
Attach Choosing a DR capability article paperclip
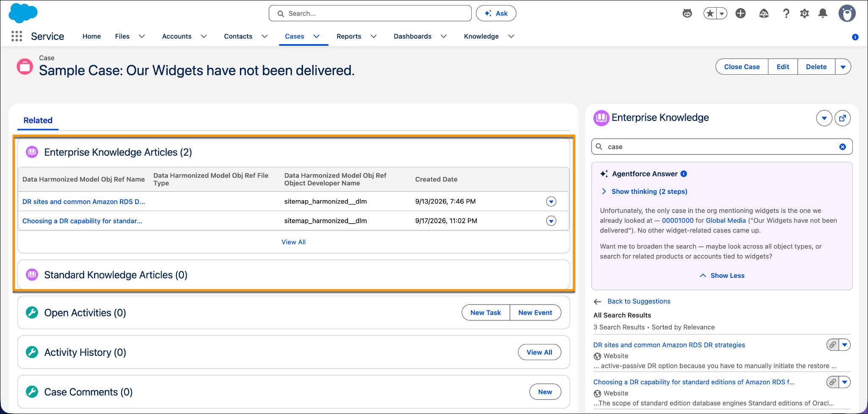pyautogui.click(x=832, y=382)
